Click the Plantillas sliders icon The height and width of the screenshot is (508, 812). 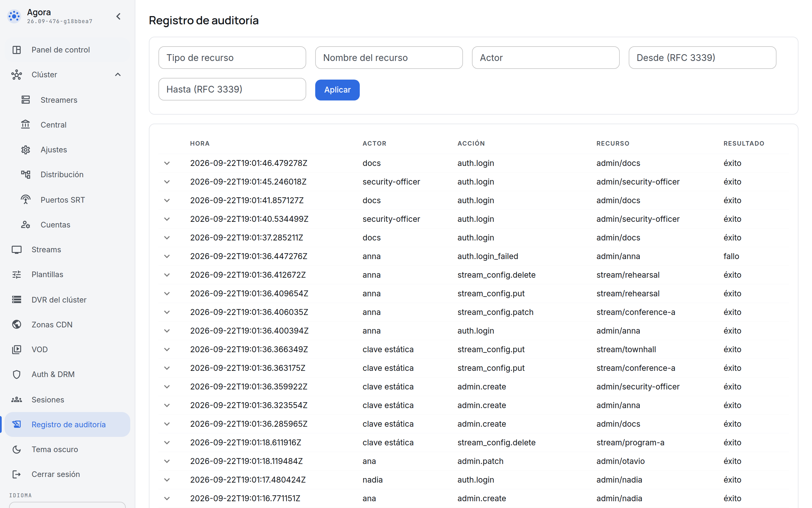tap(16, 275)
